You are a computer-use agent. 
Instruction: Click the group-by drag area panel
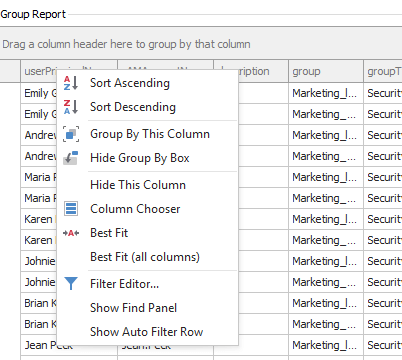point(201,44)
